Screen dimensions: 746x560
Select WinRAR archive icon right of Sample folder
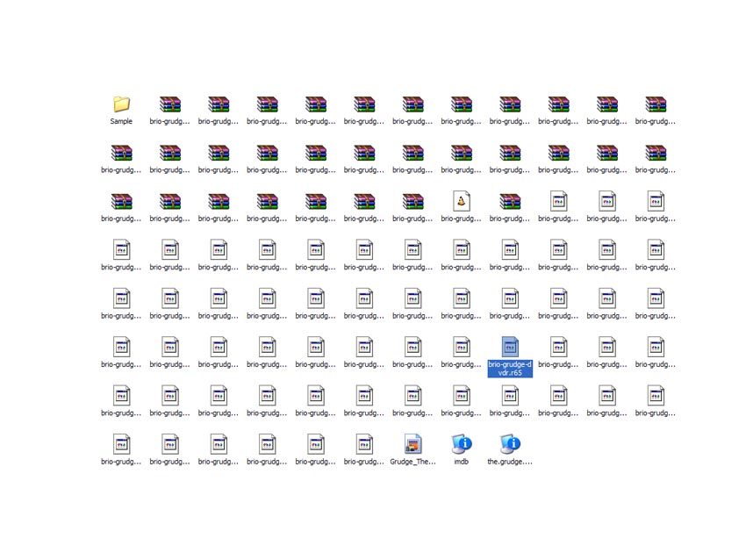(x=170, y=104)
